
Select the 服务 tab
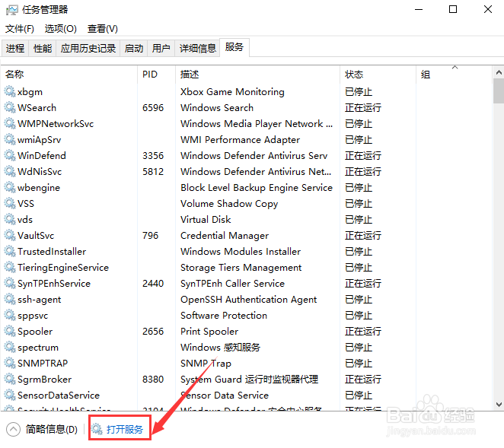[x=234, y=47]
